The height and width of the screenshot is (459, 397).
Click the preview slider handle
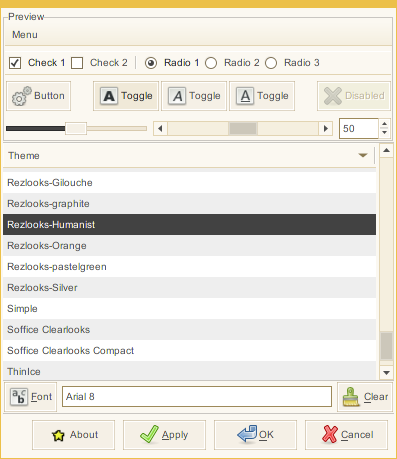(x=76, y=128)
